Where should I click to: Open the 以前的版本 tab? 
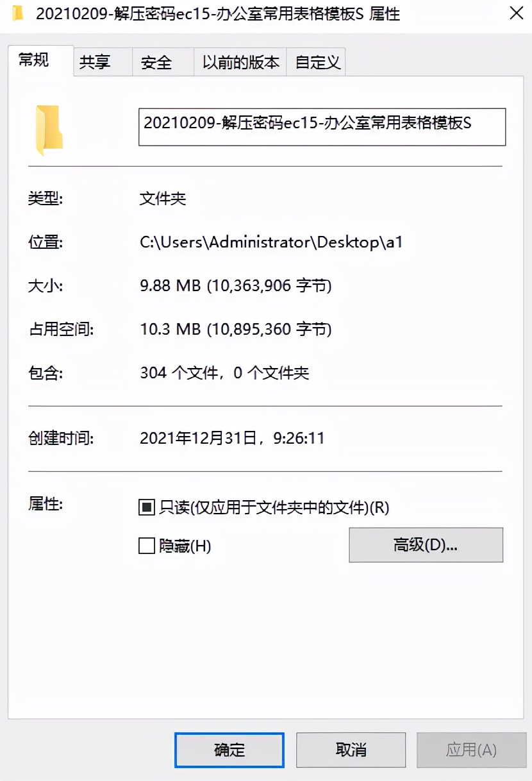point(240,62)
